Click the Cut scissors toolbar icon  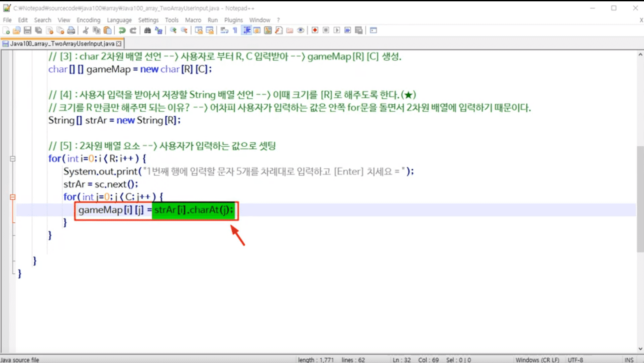coord(85,30)
